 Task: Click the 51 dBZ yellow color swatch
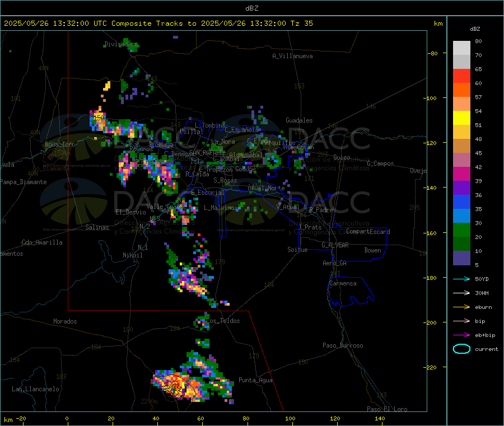(461, 118)
